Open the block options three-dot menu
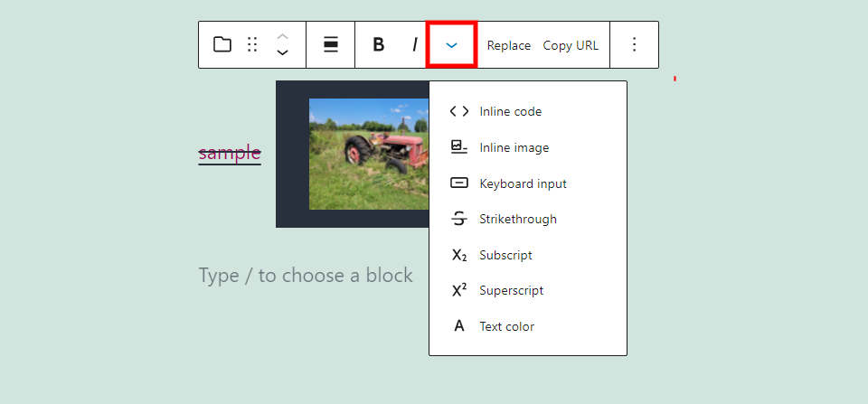The image size is (868, 404). 635,44
